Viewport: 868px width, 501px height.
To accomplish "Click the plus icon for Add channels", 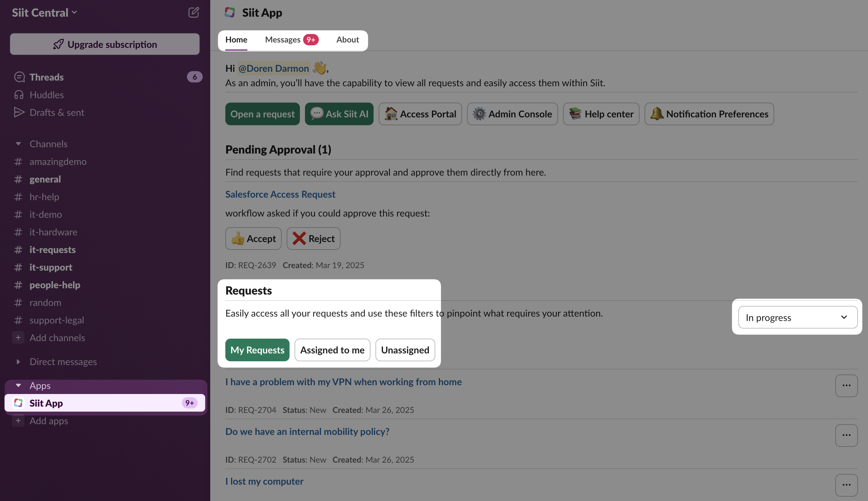I will click(18, 338).
